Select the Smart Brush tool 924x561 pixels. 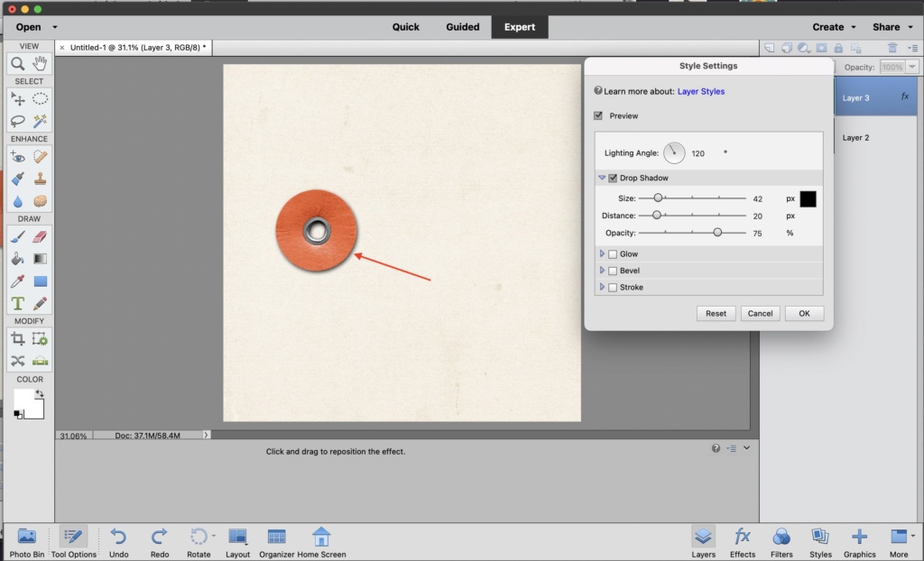[18, 179]
